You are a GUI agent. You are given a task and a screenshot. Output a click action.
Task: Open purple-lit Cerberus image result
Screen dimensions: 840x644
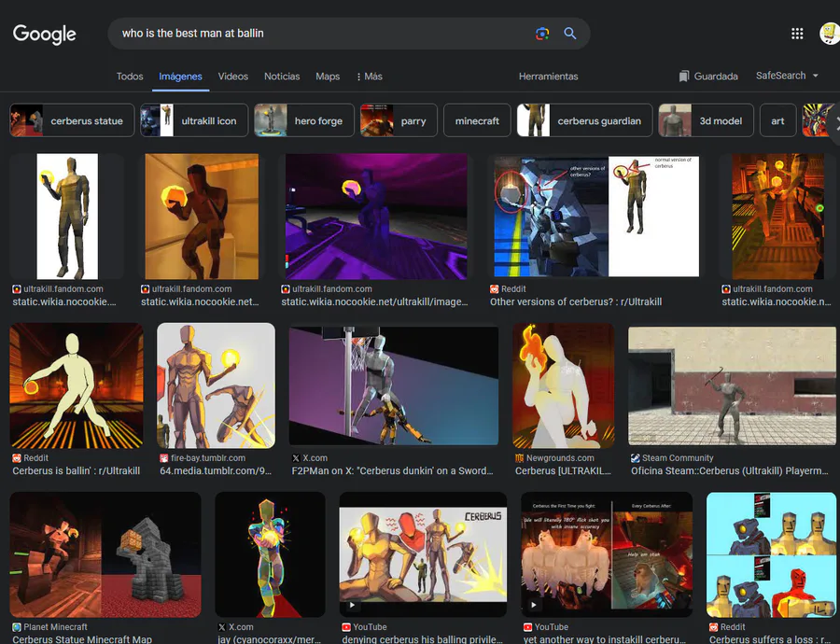point(376,217)
